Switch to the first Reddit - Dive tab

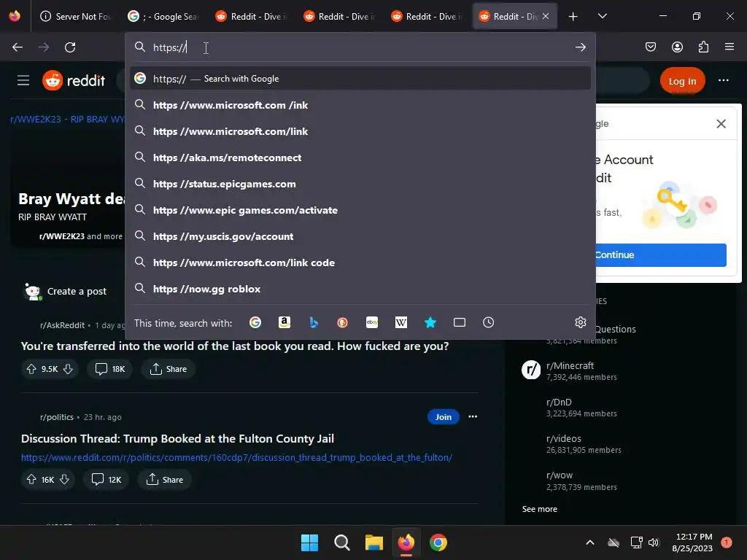coord(251,16)
